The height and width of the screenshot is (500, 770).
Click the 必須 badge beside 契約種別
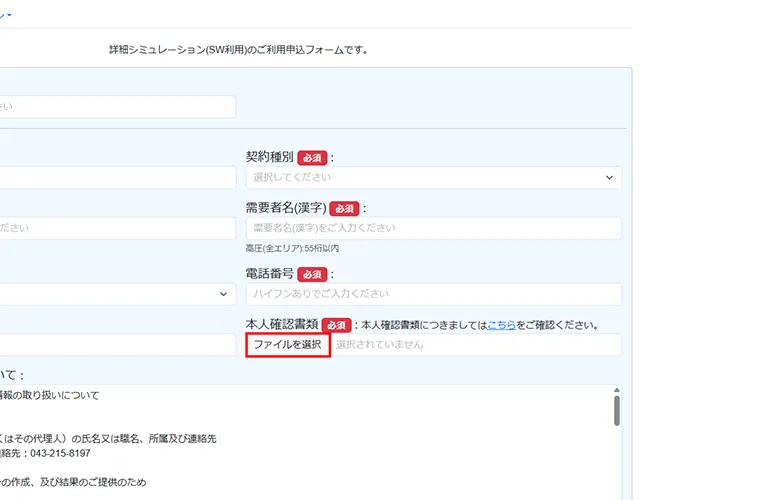312,158
